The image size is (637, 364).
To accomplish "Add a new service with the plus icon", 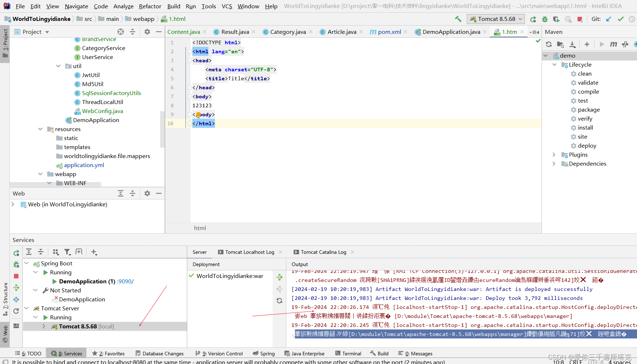I will click(x=94, y=252).
